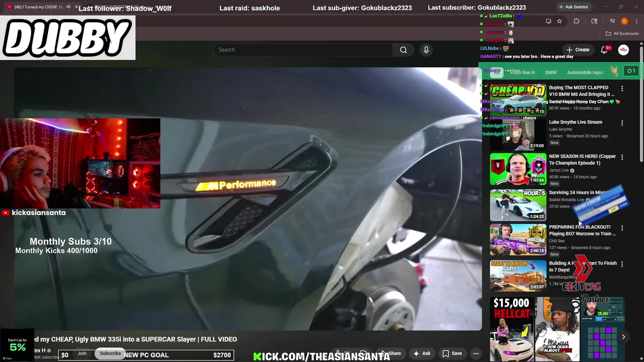Open the more actions ellipsis under video

click(475, 353)
